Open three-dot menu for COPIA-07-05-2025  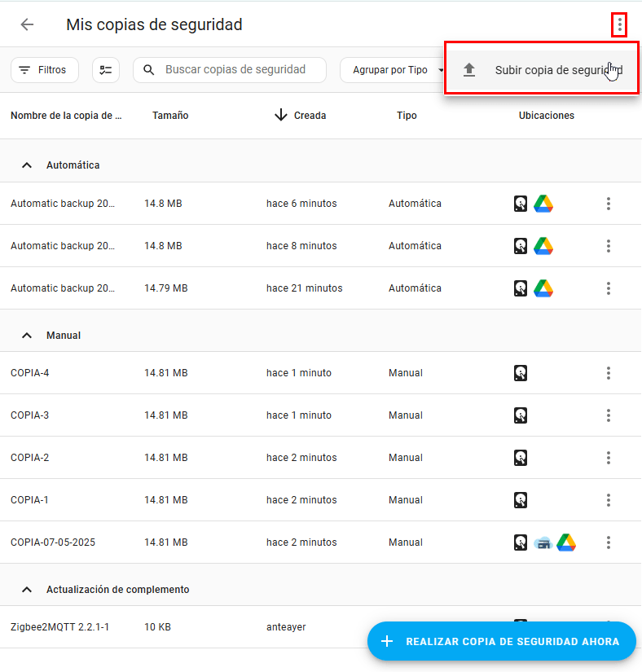[608, 542]
